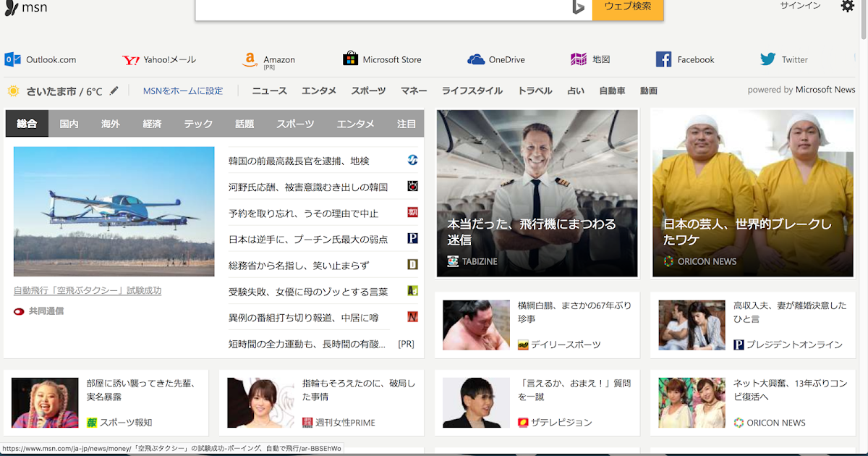Open the マネー section menu item
The image size is (868, 456).
413,90
